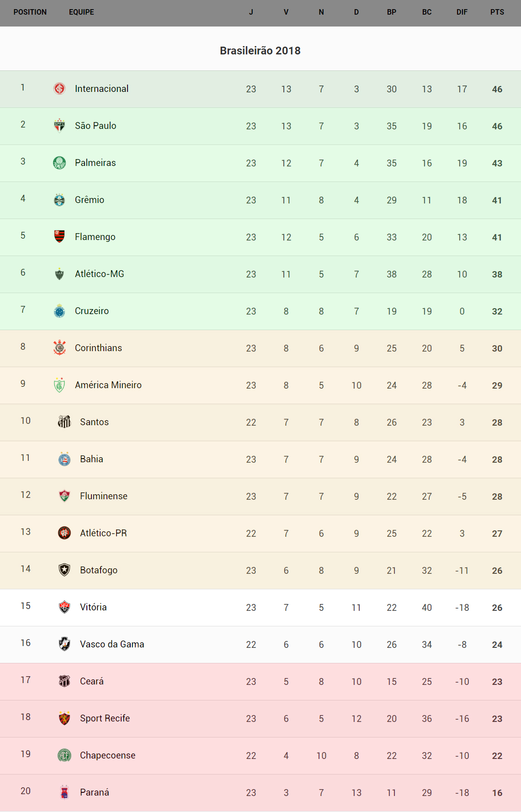Open the América Mineiro team link
521x812 pixels.
click(x=108, y=385)
